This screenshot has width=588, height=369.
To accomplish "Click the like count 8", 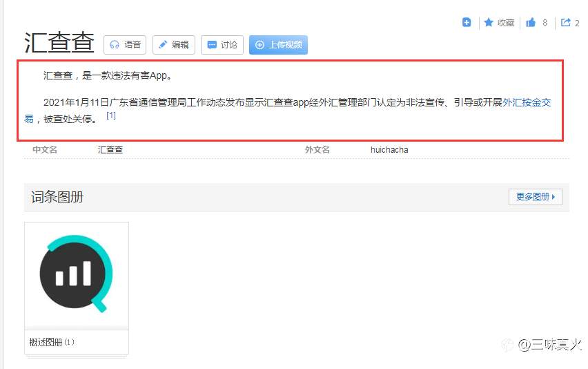I will pyautogui.click(x=545, y=23).
